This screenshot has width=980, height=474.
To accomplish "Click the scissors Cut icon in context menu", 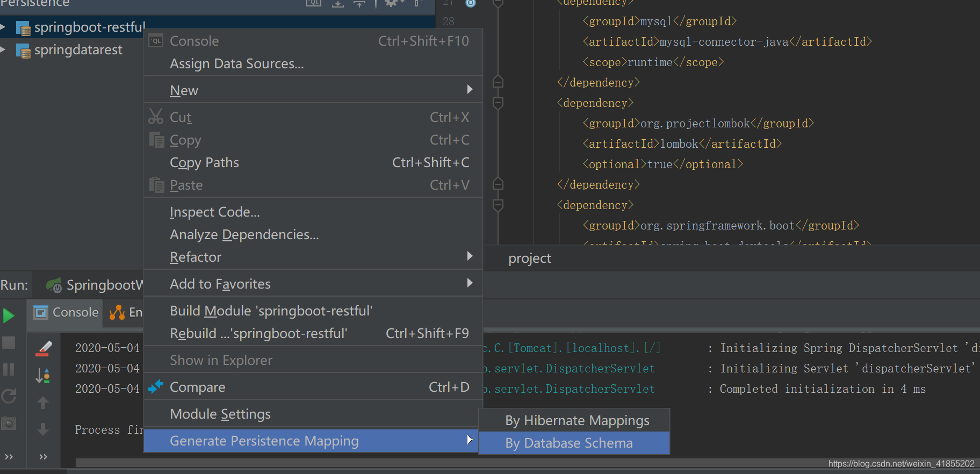I will 156,117.
